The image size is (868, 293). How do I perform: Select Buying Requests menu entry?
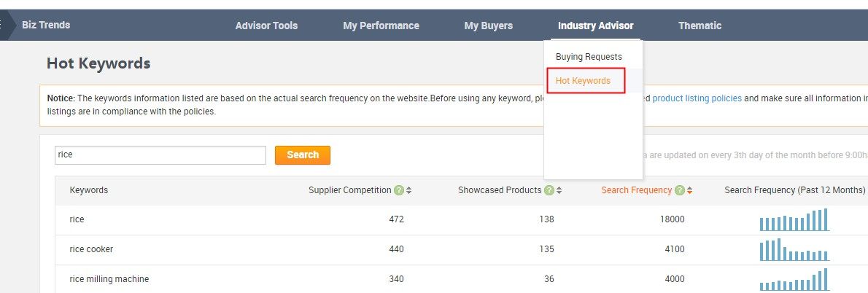[x=589, y=57]
